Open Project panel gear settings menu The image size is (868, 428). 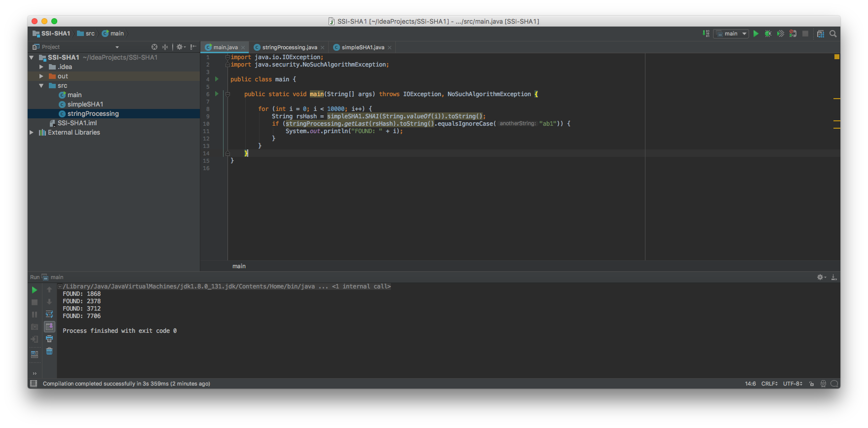coord(181,47)
